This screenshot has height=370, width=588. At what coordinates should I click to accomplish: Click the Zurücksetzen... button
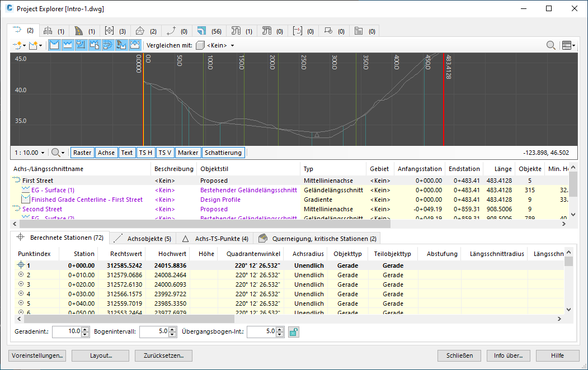click(163, 355)
